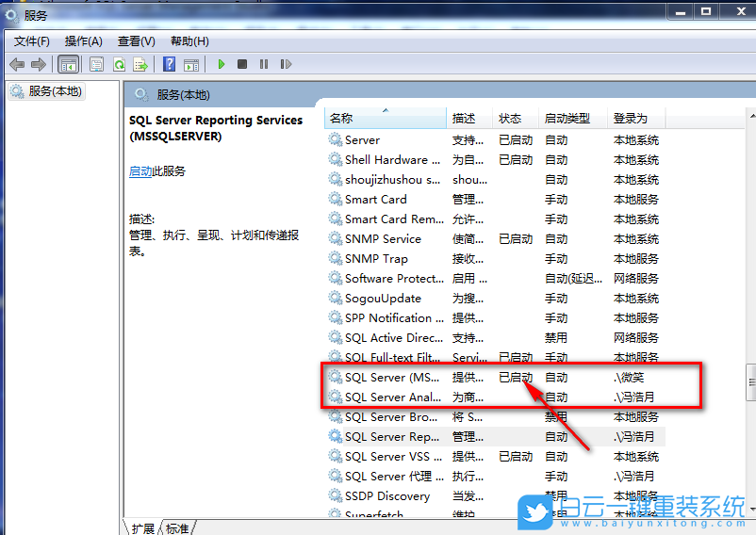Screen dimensions: 756x535
Task: Select the SQL Full-text Filt... service
Action: click(495, 357)
